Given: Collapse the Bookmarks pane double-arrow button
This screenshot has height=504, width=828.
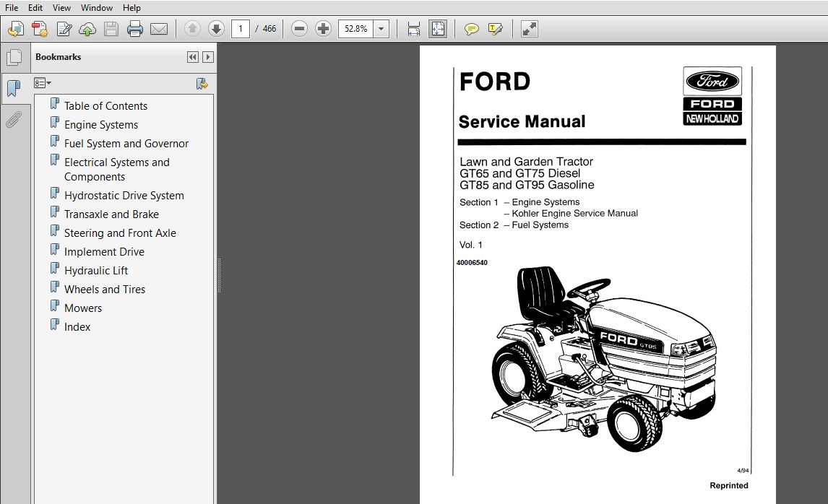Looking at the screenshot, I should point(193,57).
